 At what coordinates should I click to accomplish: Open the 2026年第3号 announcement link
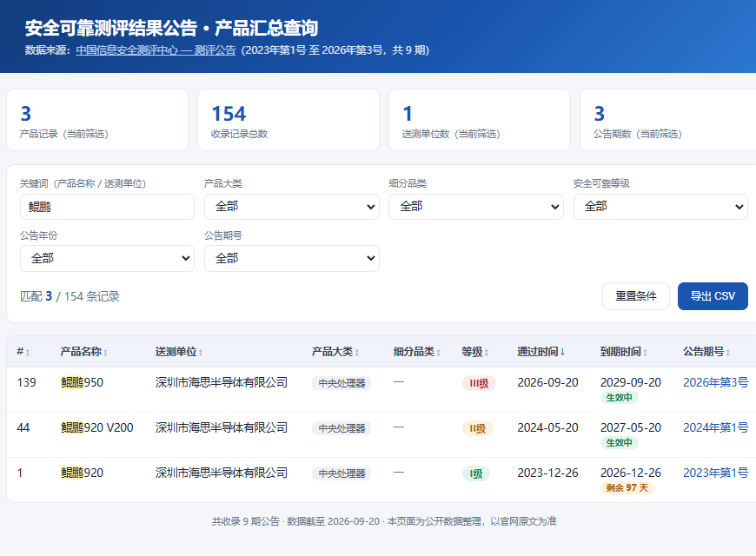coord(715,382)
